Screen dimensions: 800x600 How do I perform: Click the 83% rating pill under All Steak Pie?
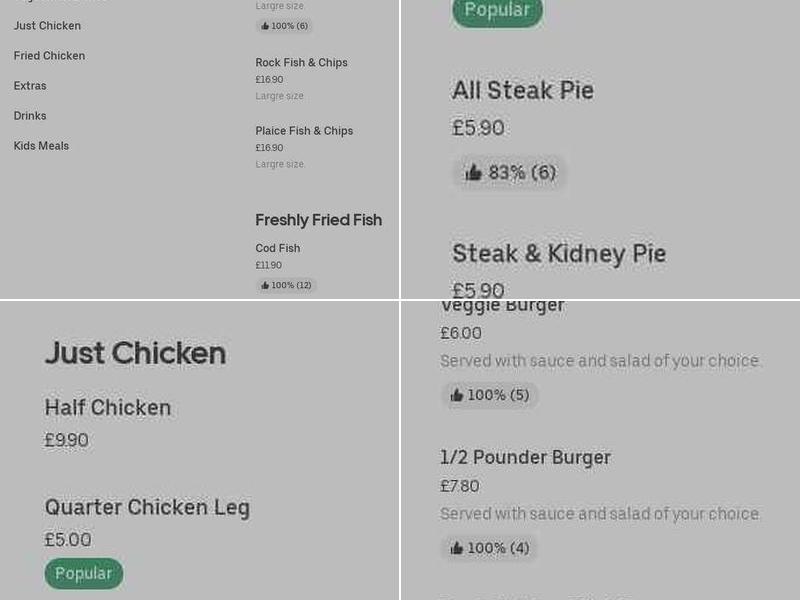(x=509, y=172)
